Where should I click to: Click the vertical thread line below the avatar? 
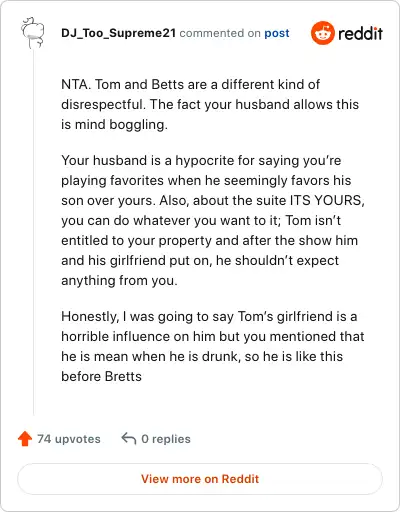point(34,232)
